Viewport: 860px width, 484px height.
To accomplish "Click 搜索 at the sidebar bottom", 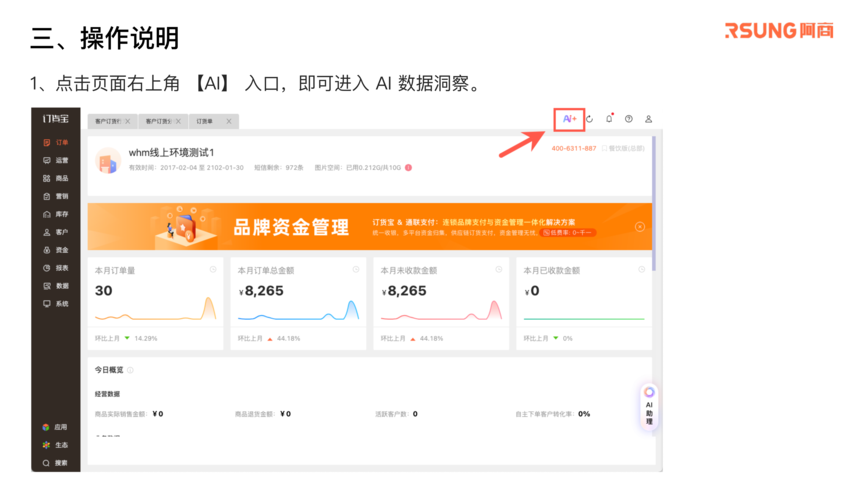I will (56, 463).
